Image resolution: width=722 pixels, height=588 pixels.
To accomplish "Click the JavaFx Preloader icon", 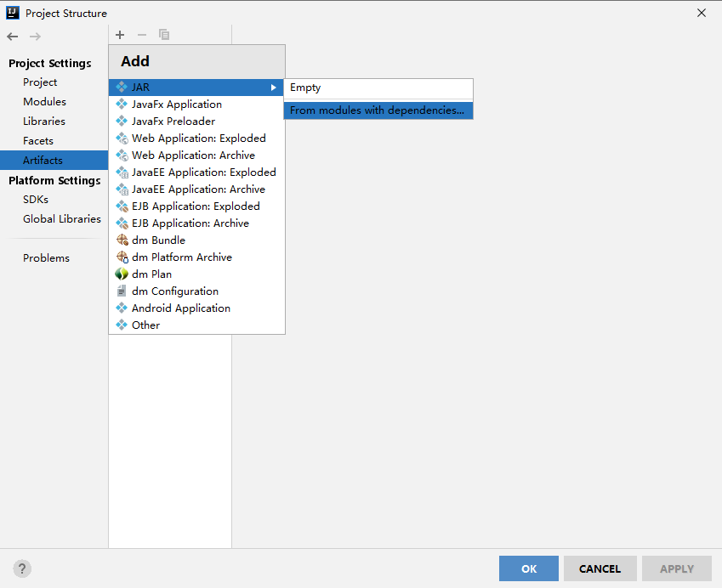I will pyautogui.click(x=122, y=121).
